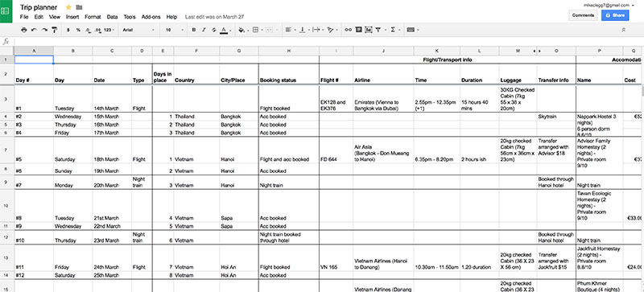Open the File menu
Image resolution: width=644 pixels, height=292 pixels.
coord(24,17)
